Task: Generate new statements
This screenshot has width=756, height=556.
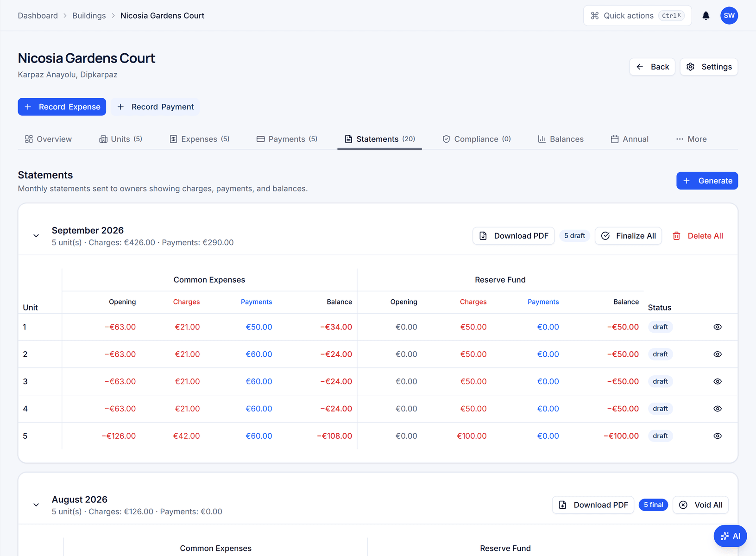Action: click(707, 181)
